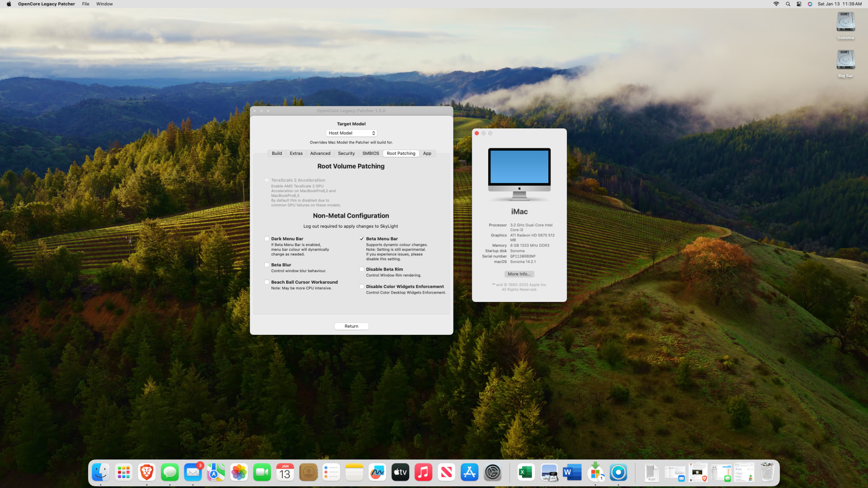The width and height of the screenshot is (868, 488).
Task: Click the More Info... button
Action: [x=519, y=274]
